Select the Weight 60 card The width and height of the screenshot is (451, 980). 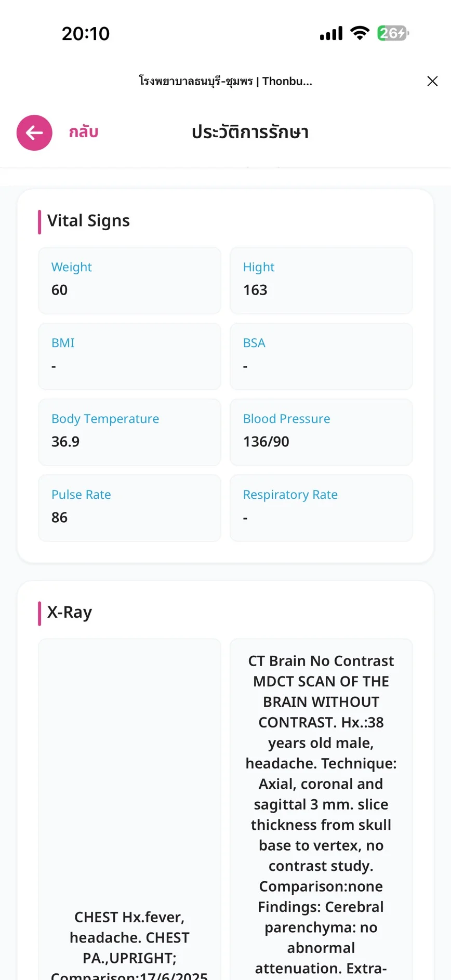coord(129,281)
